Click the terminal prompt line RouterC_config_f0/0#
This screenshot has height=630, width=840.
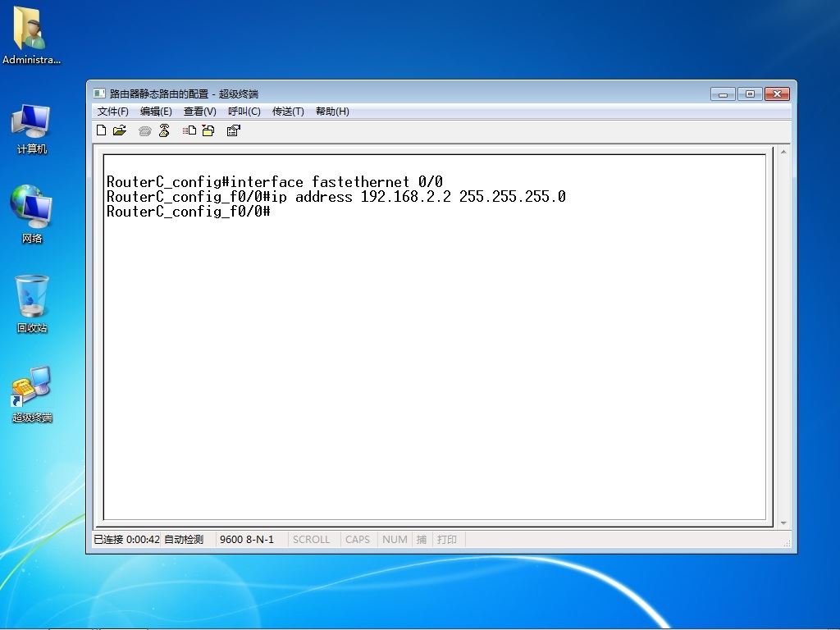point(189,212)
